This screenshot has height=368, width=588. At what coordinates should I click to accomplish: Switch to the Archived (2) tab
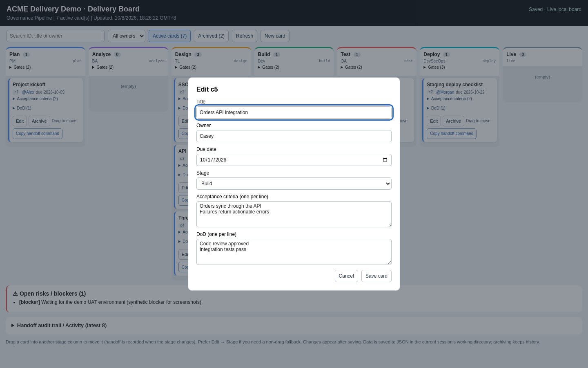coord(211,36)
